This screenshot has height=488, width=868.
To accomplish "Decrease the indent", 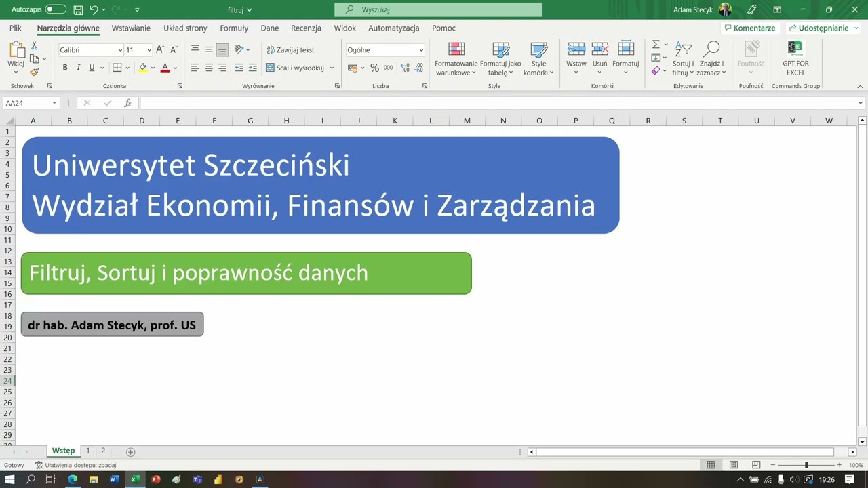I will click(239, 68).
